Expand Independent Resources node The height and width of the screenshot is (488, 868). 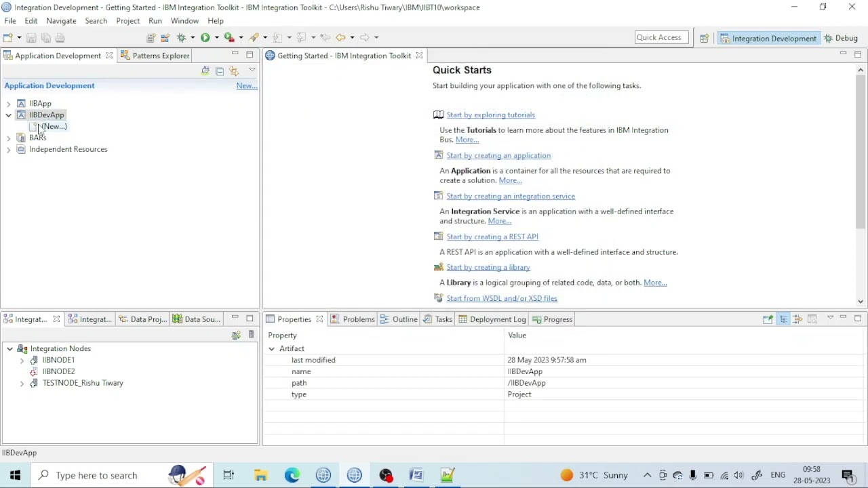pyautogui.click(x=8, y=149)
